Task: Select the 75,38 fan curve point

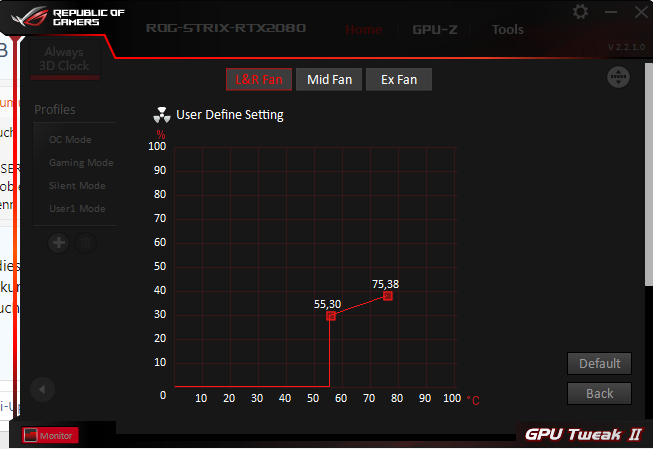Action: (388, 296)
